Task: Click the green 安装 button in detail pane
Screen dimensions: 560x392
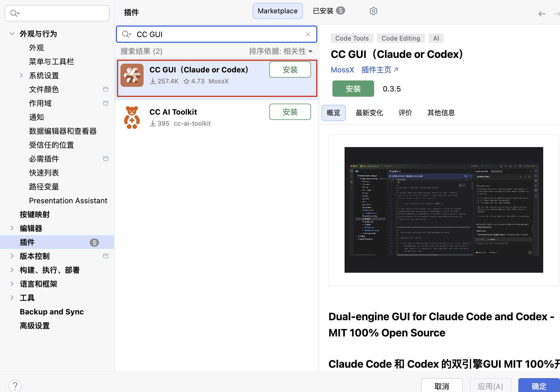Action: [x=353, y=89]
